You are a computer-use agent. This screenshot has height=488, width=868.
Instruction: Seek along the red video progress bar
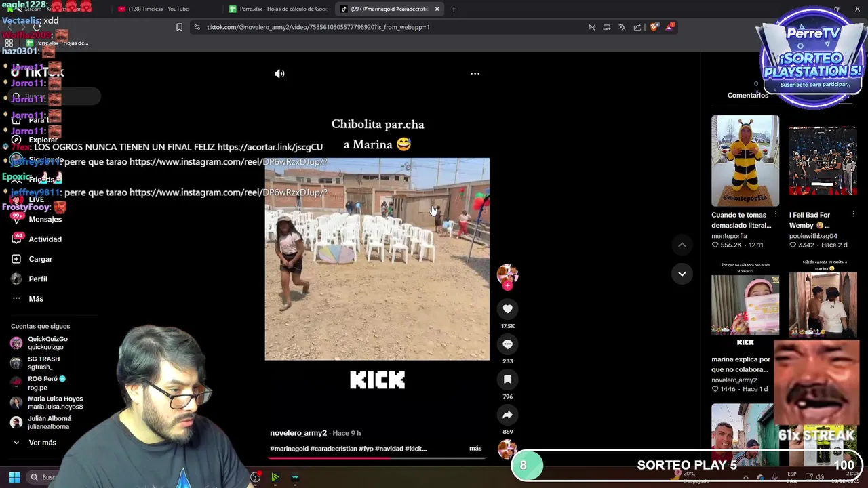click(377, 457)
